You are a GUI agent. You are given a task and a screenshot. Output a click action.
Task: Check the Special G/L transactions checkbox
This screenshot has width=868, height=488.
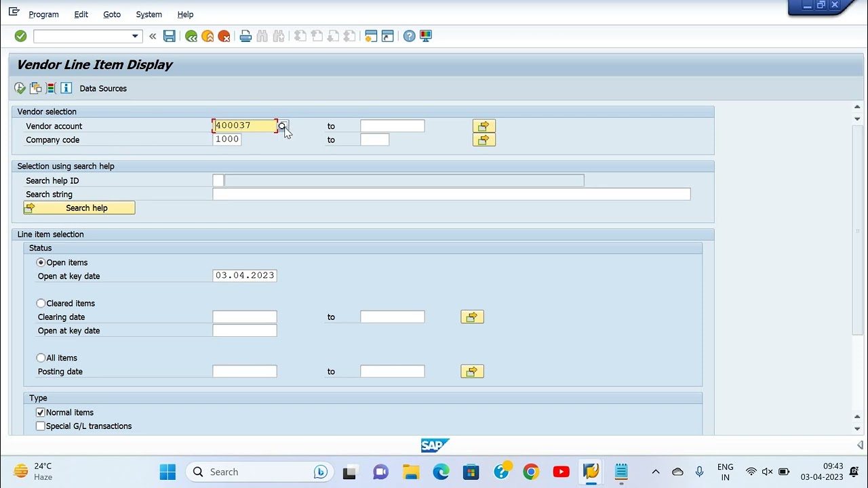40,426
